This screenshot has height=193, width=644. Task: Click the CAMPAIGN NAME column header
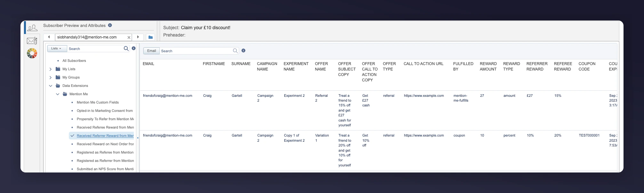click(267, 66)
